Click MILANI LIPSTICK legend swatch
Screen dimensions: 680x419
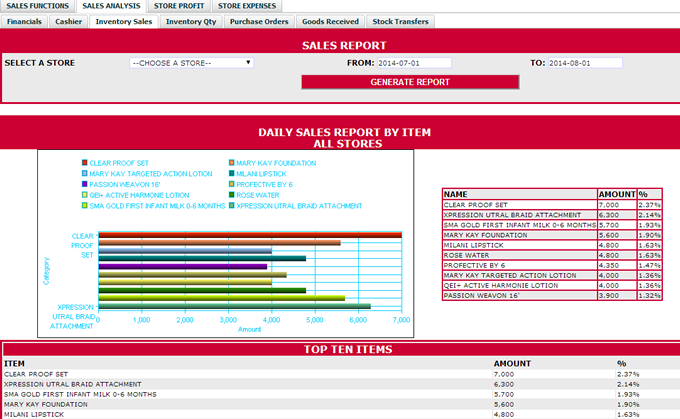(232, 173)
